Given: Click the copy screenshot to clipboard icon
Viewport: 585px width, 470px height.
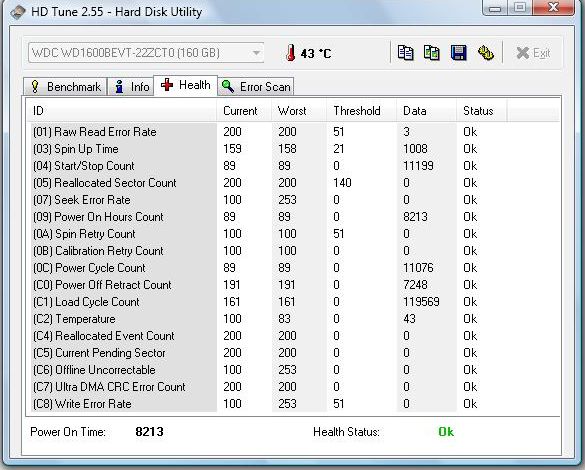Looking at the screenshot, I should (432, 53).
